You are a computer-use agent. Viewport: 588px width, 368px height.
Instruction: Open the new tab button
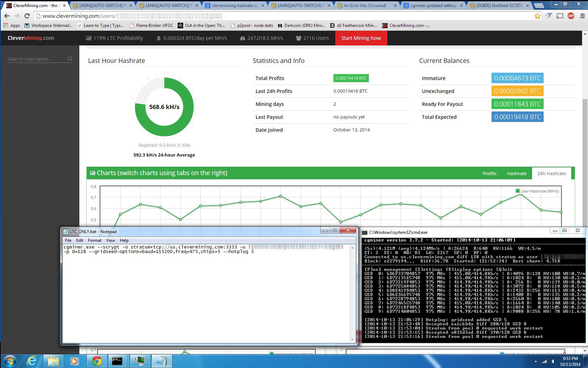(539, 6)
